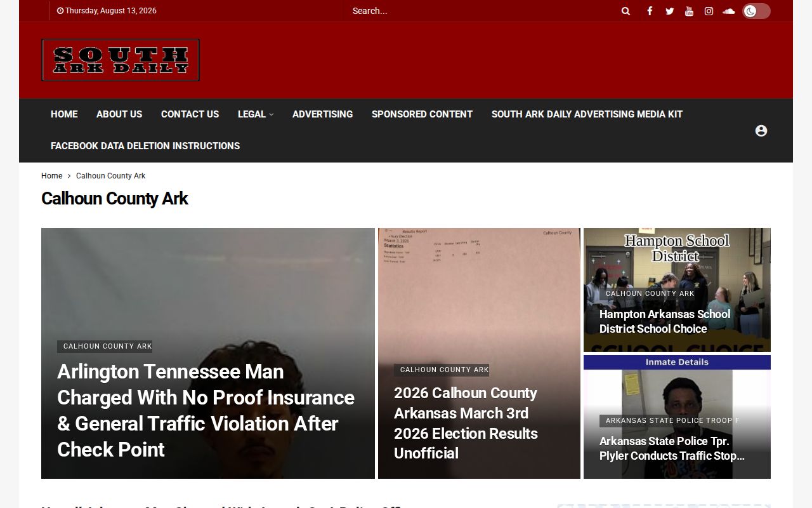Click the Home breadcrumb link

(52, 176)
